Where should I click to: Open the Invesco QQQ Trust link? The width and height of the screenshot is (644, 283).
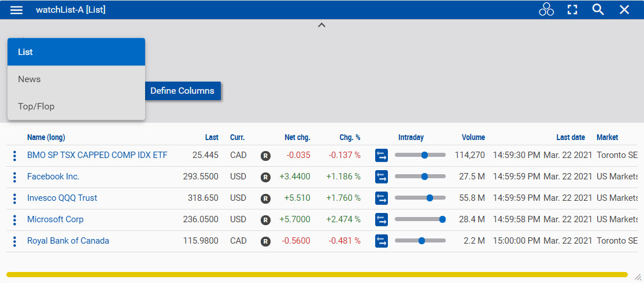point(62,198)
